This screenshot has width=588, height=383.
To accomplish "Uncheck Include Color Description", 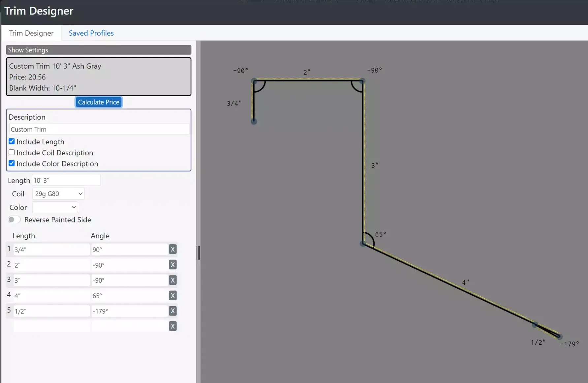I will (12, 163).
